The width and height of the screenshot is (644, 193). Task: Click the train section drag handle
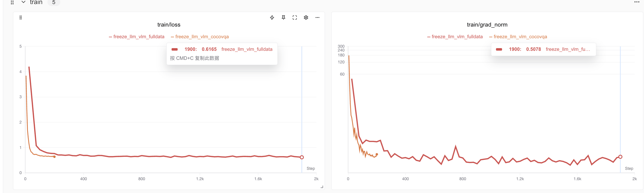click(x=12, y=2)
